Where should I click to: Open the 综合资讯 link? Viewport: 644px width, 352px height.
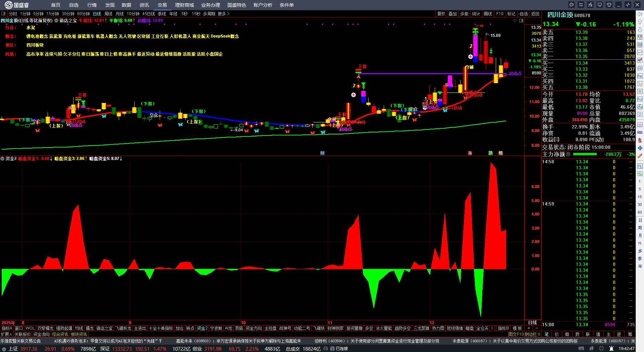[x=60, y=334]
